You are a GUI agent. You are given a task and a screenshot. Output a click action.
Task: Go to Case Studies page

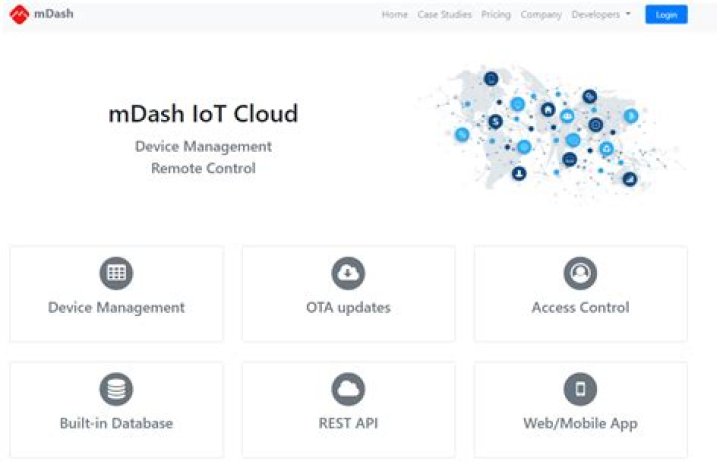point(444,15)
